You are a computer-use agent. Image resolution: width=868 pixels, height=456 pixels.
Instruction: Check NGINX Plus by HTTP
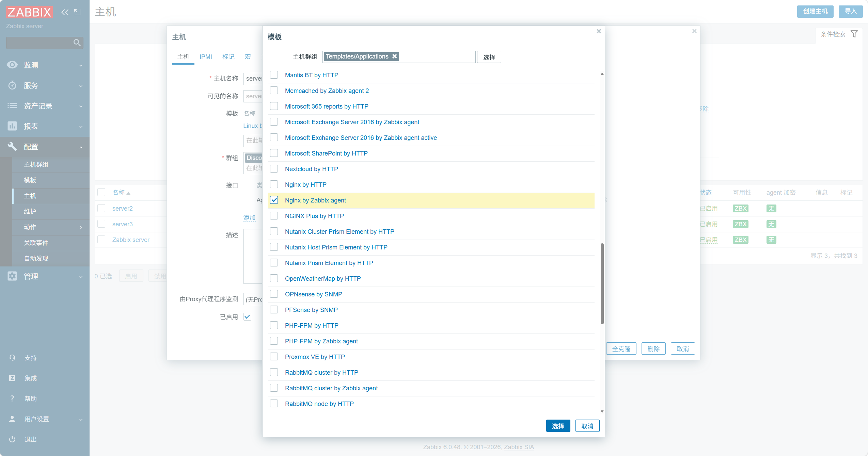(x=274, y=216)
